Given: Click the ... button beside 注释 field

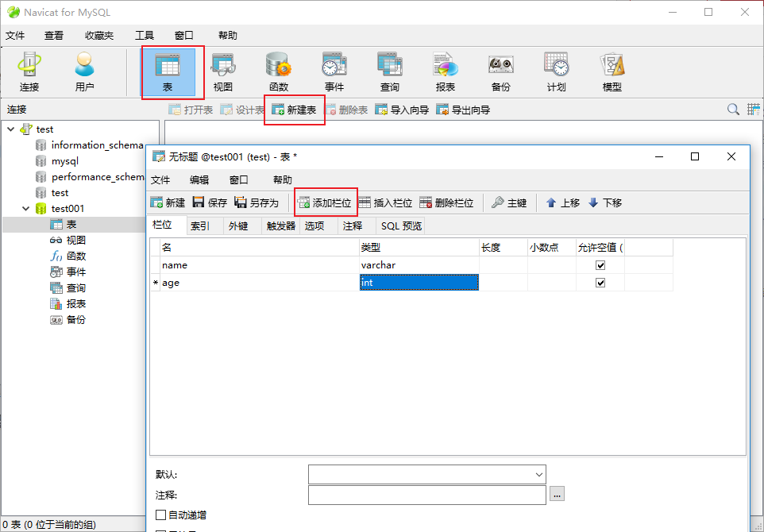Looking at the screenshot, I should coord(557,494).
